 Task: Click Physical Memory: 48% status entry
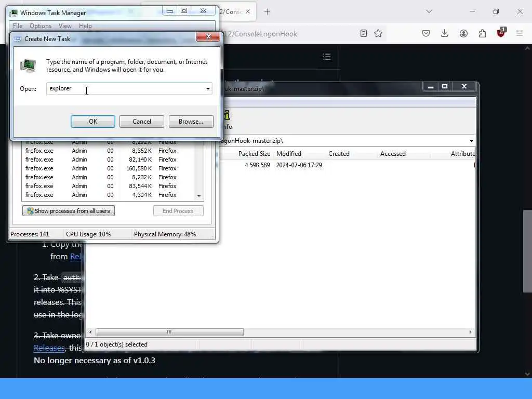coord(165,234)
